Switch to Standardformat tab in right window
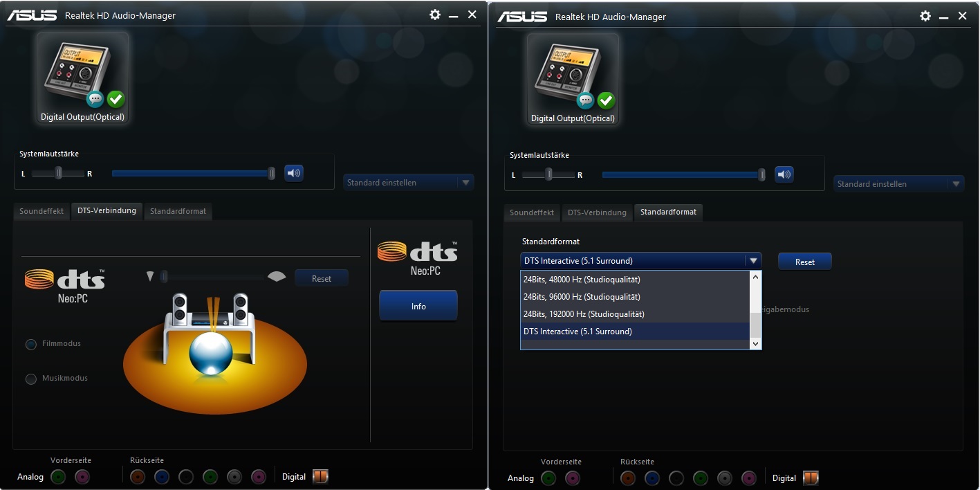 (668, 212)
